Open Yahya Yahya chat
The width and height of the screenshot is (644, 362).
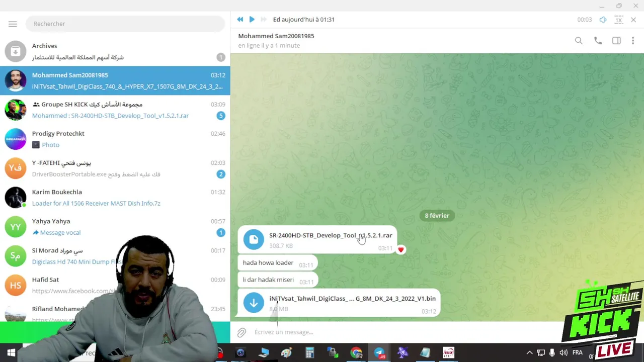pyautogui.click(x=115, y=226)
